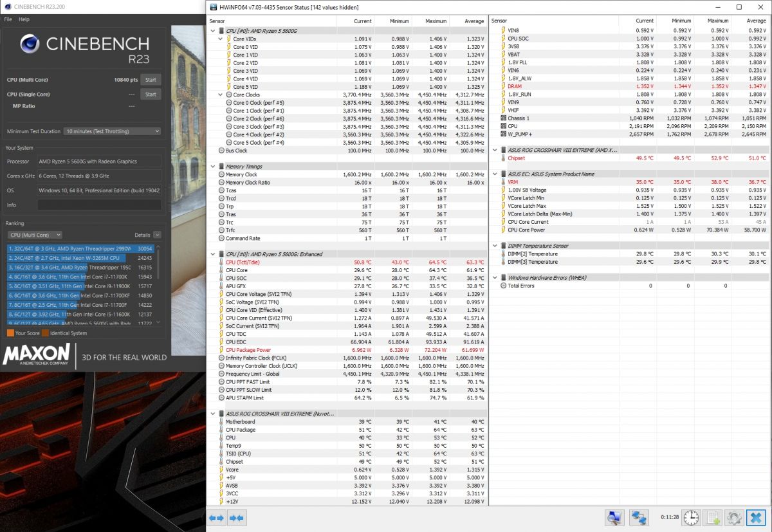The image size is (772, 532).
Task: Select the Infinity Fabric Clock (FCLK) row
Action: tap(347, 358)
